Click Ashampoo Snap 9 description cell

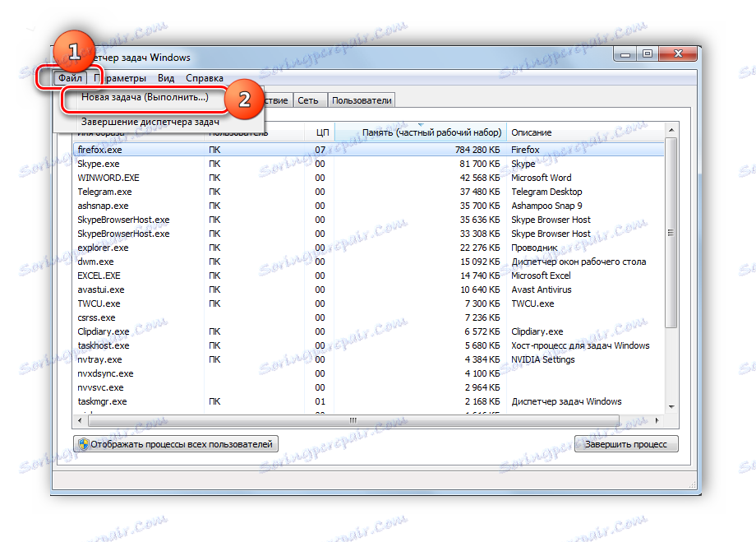(x=546, y=206)
